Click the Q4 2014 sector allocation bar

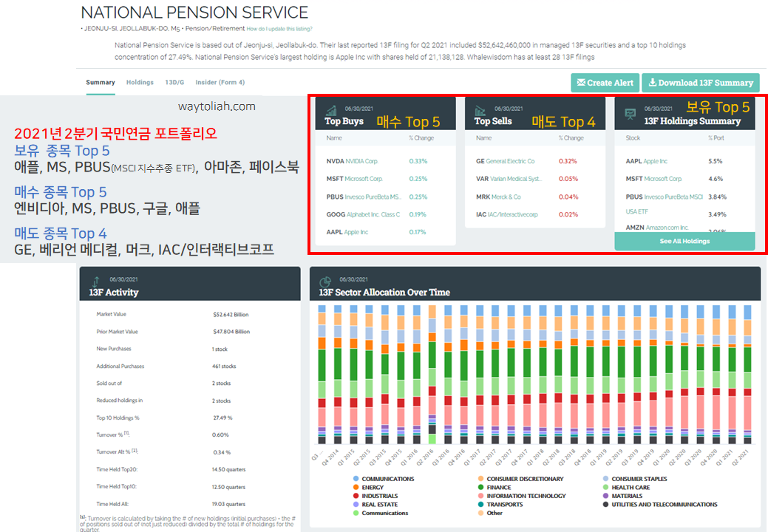click(338, 375)
